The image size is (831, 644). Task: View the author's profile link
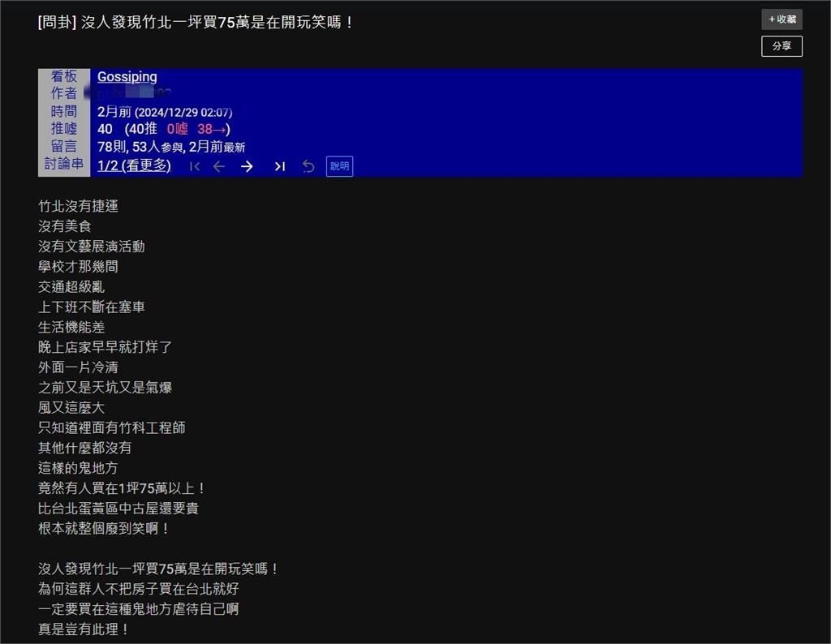(134, 92)
